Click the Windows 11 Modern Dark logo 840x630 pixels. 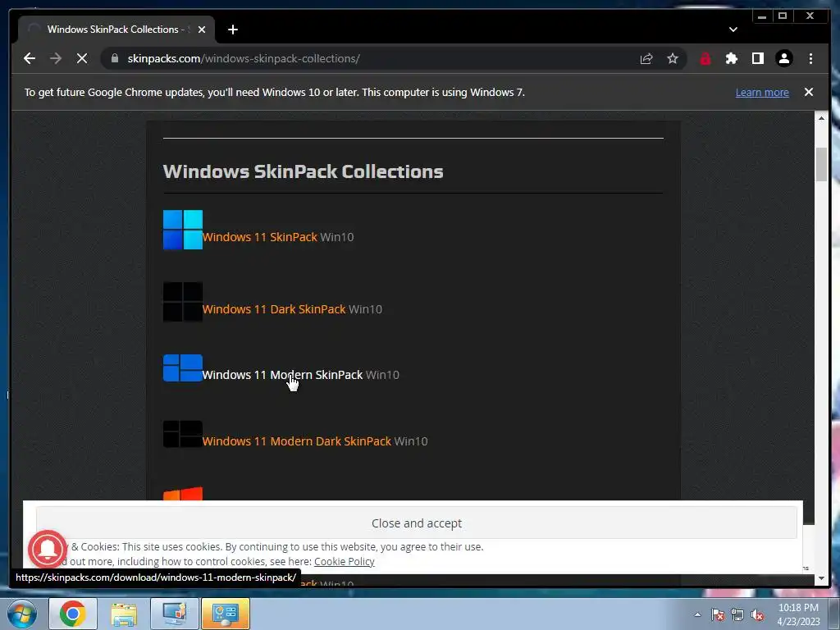[183, 434]
